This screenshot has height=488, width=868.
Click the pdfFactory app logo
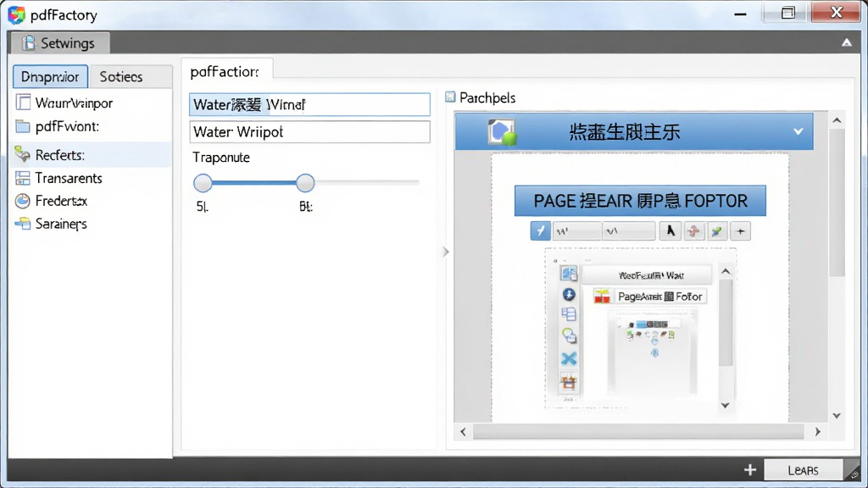pyautogui.click(x=17, y=15)
